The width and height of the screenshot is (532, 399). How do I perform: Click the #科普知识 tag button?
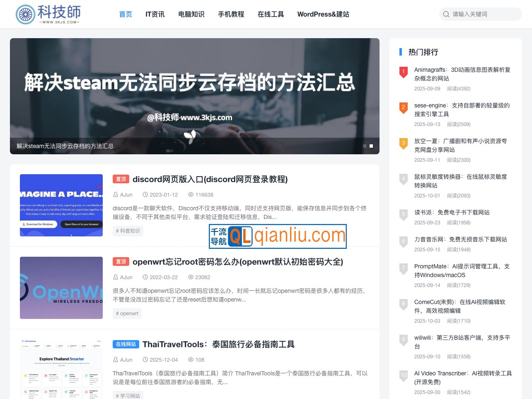128,231
